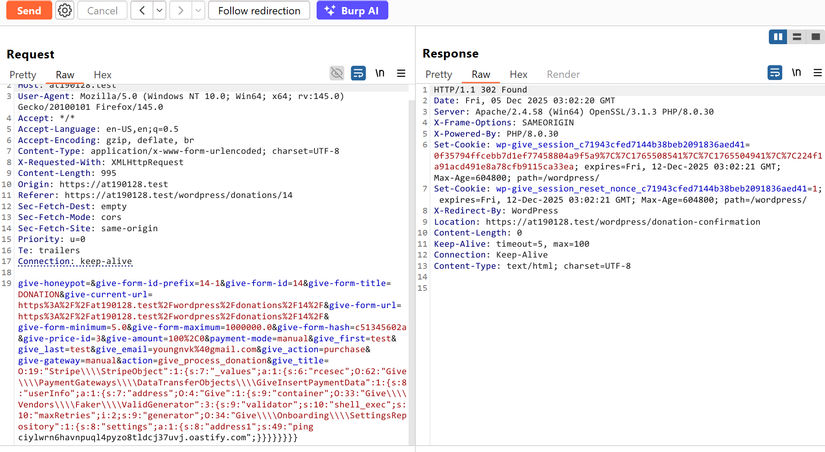Go forward to next request arrow
The width and height of the screenshot is (825, 452).
tap(180, 11)
